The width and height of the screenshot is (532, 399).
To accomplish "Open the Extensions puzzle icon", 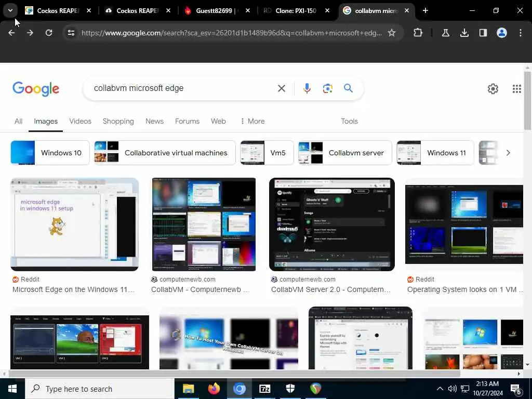I will click(x=418, y=33).
